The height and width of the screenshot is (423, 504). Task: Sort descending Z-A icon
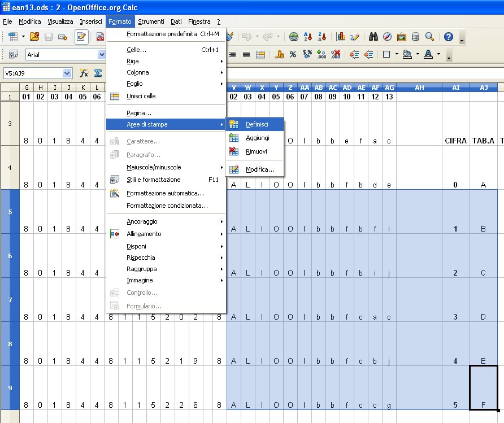[x=321, y=37]
